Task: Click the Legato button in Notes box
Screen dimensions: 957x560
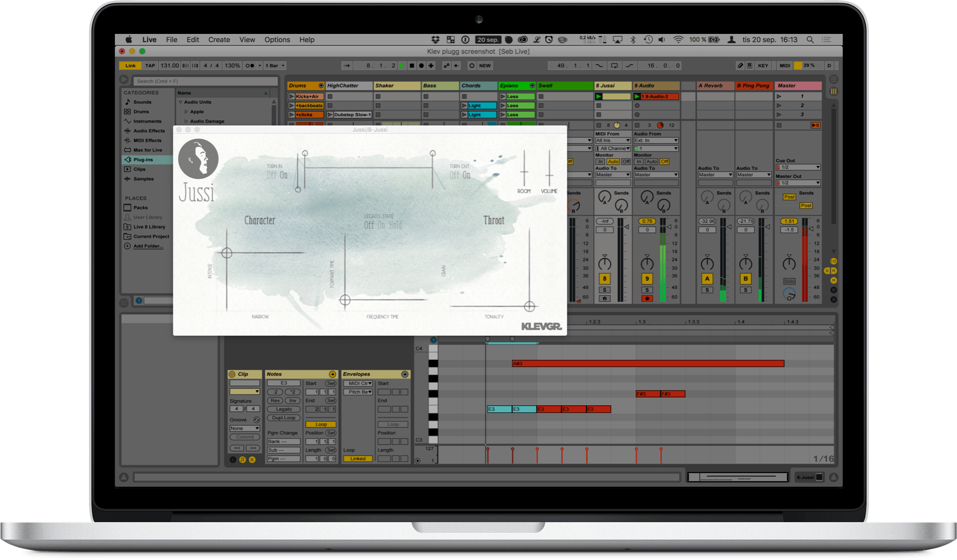Action: point(284,409)
